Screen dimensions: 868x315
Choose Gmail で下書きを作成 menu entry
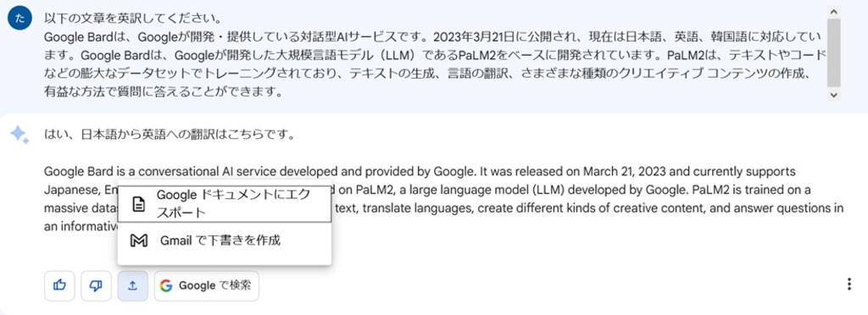click(x=225, y=240)
